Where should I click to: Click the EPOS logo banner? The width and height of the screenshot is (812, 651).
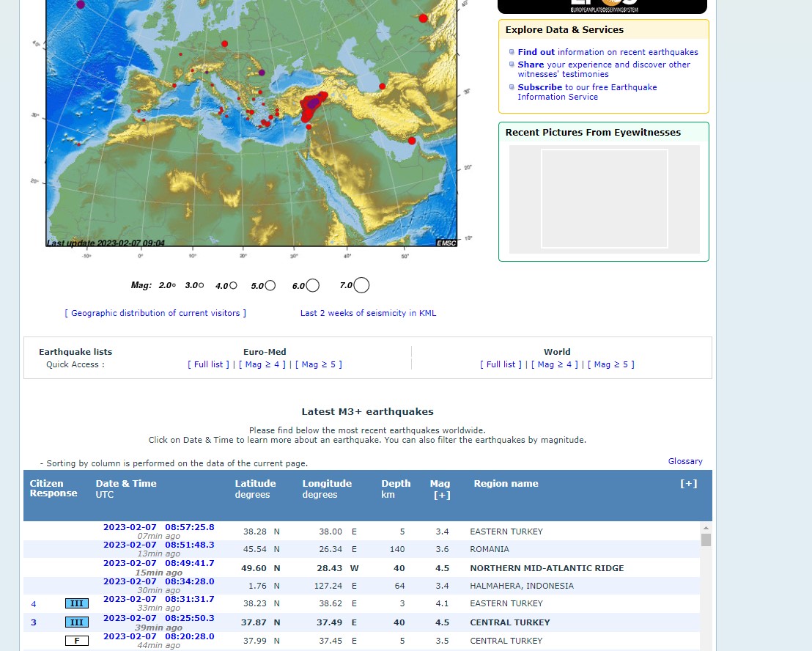[x=602, y=6]
